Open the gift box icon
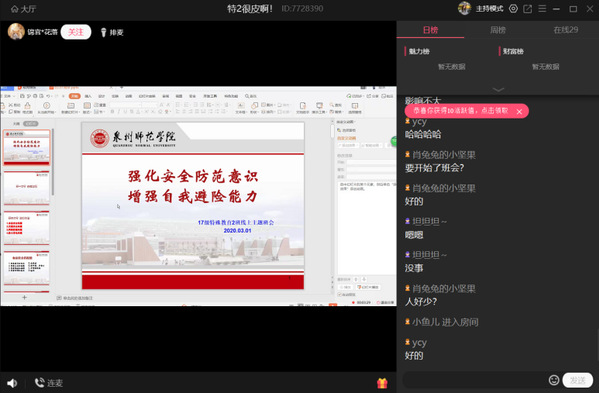Screen dimensions: 599x393 (x=382, y=383)
